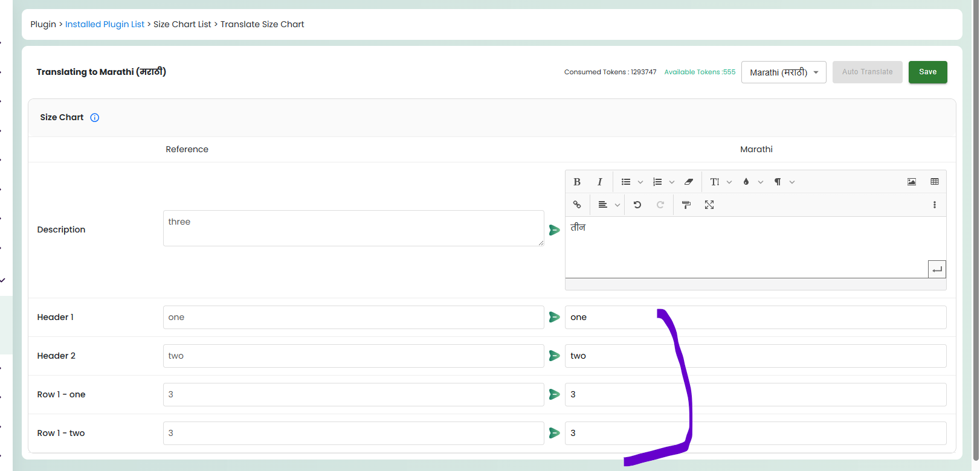Insert link in editor

(577, 205)
